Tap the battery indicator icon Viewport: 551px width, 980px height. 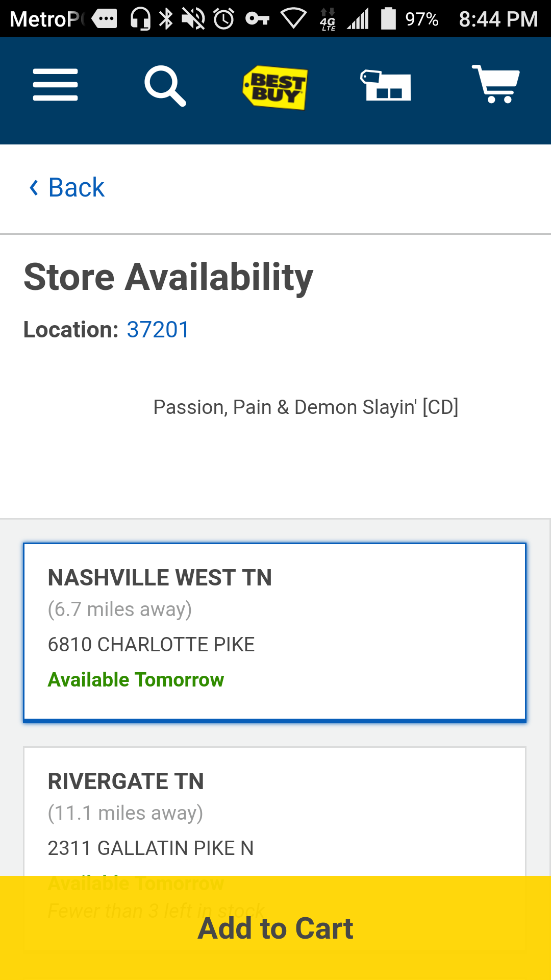coord(389,18)
